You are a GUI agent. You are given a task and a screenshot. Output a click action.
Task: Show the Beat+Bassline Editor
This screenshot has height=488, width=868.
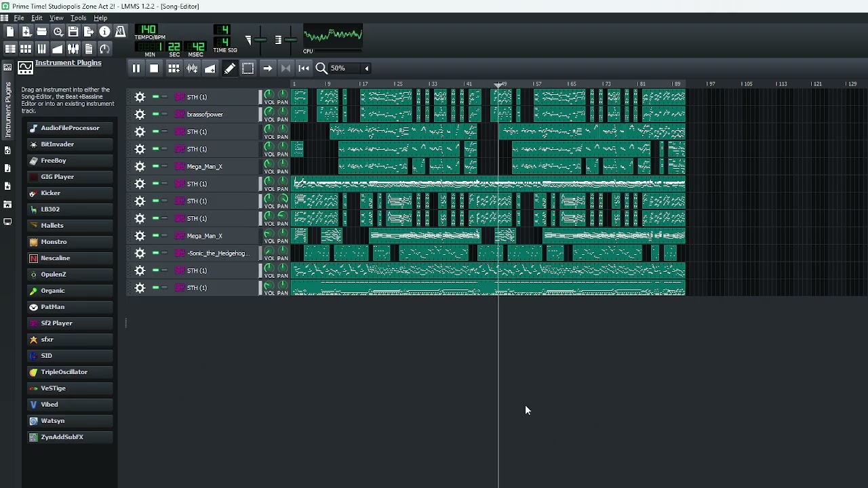point(26,49)
